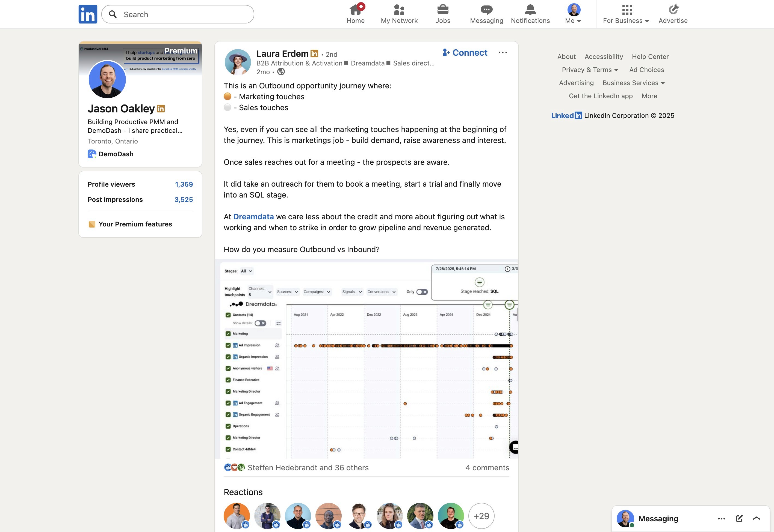The height and width of the screenshot is (532, 774).
Task: Open the Me profile dropdown
Action: (574, 14)
